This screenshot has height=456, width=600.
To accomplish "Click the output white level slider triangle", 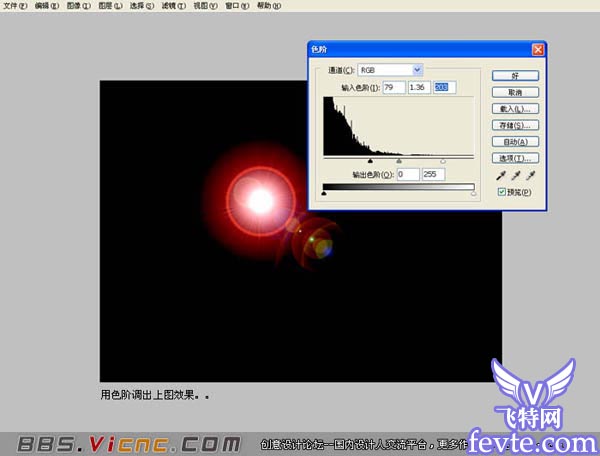I will pos(473,193).
